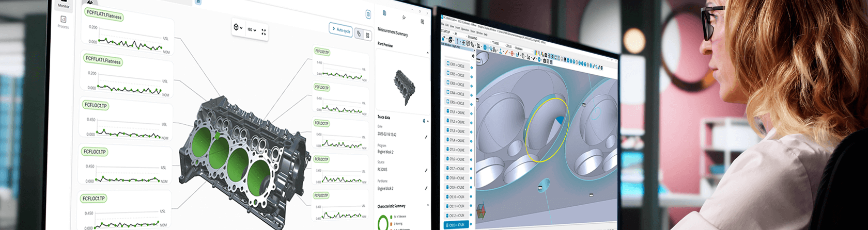
Task: Select CIR3 = CIRCLE in feature list
Action: tap(457, 84)
